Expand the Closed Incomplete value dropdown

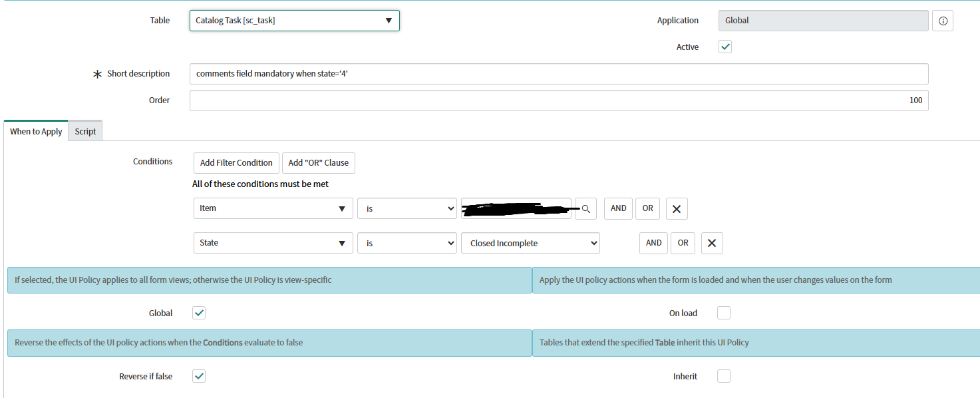click(530, 243)
